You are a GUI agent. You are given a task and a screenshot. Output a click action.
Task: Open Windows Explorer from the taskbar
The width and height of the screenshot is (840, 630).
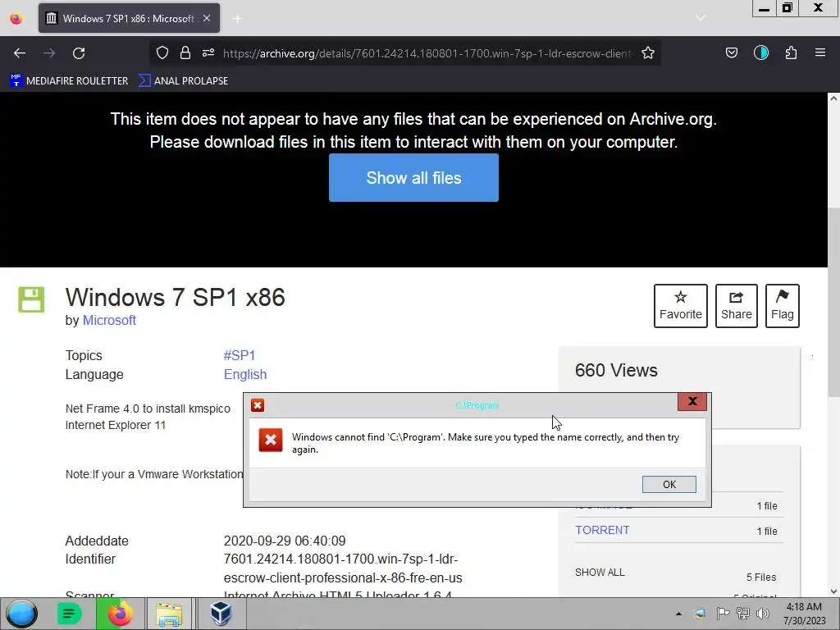point(169,614)
